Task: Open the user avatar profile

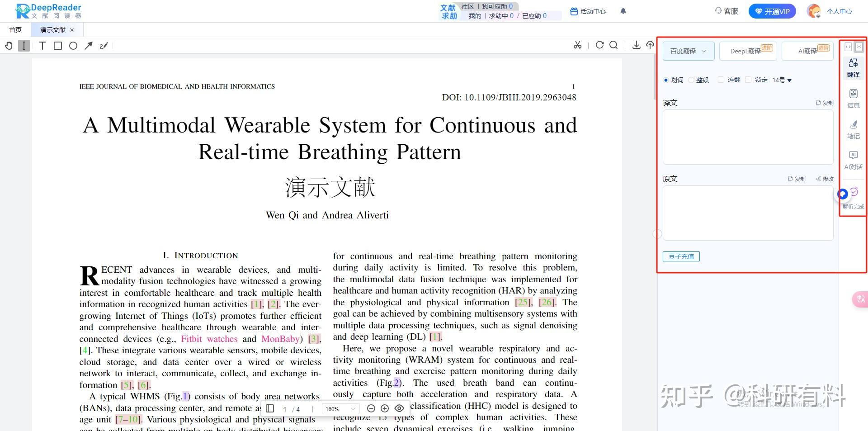Action: click(814, 11)
